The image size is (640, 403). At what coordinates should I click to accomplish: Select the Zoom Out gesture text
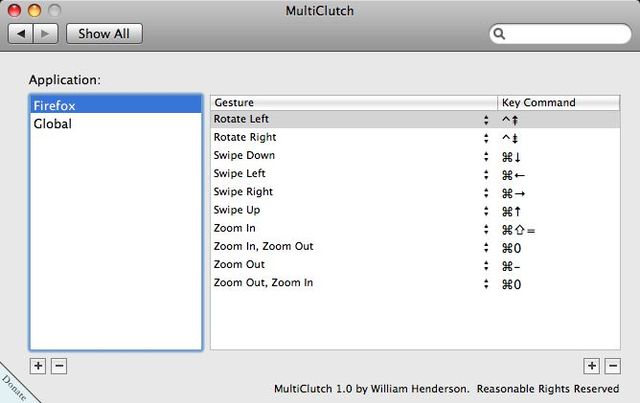pyautogui.click(x=239, y=264)
